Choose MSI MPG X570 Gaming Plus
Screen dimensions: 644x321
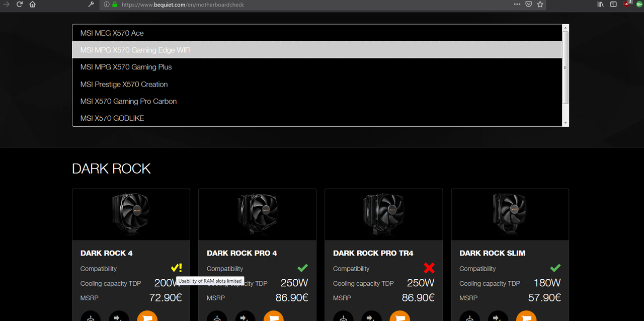tap(317, 67)
